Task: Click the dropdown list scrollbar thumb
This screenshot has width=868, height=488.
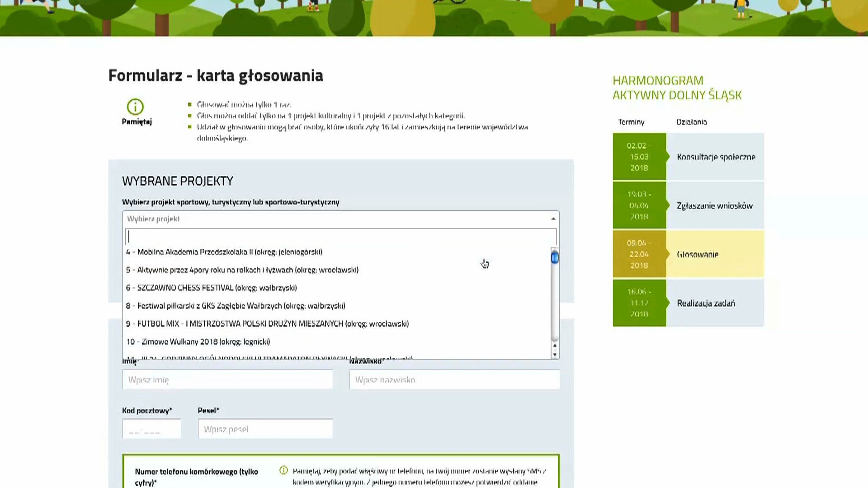Action: coord(555,258)
